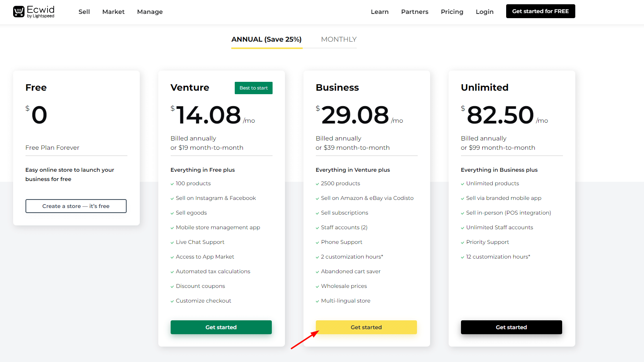The image size is (644, 362).
Task: Open the Partners navigation menu
Action: pyautogui.click(x=415, y=12)
